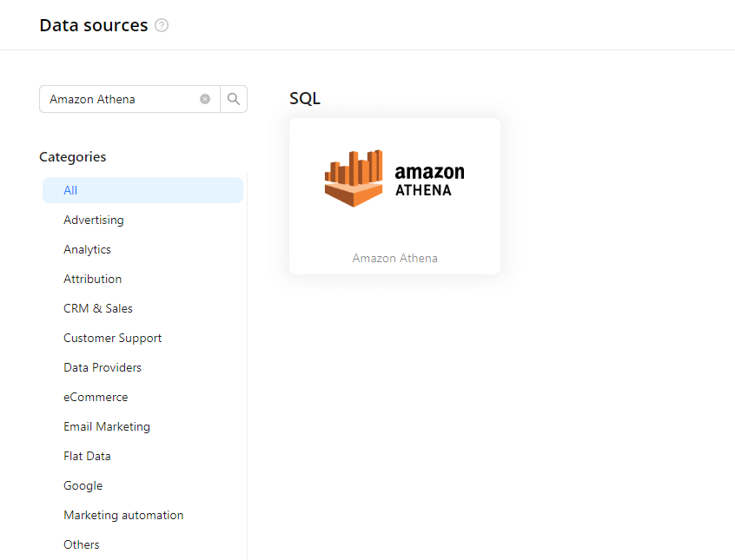Choose the Analytics category
This screenshot has width=735, height=560.
87,249
